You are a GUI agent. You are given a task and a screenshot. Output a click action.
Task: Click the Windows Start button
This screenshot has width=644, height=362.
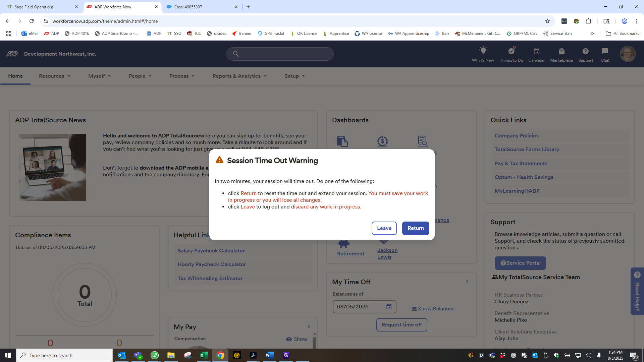click(8, 355)
